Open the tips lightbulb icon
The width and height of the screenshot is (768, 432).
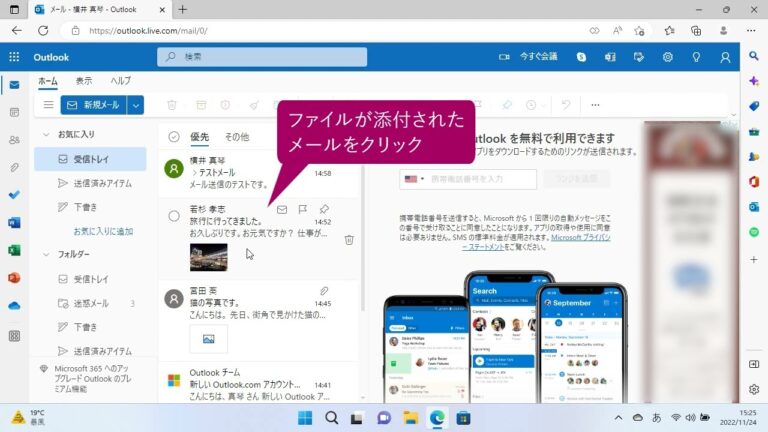point(696,57)
